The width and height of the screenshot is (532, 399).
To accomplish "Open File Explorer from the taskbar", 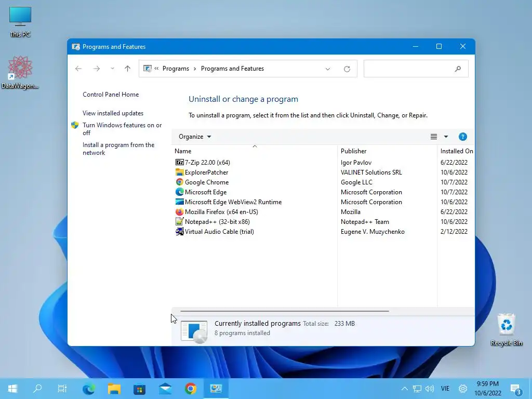I will coord(114,389).
